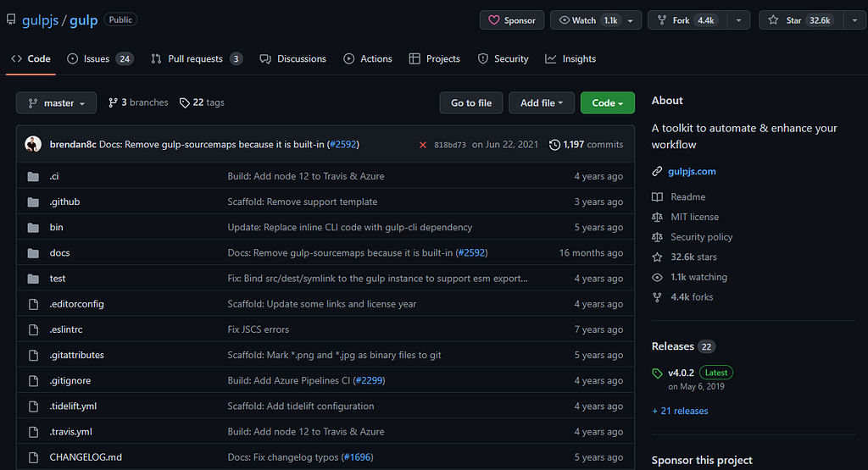Click the repository book icon beside gulpjs
The width and height of the screenshot is (868, 470).
tap(11, 20)
